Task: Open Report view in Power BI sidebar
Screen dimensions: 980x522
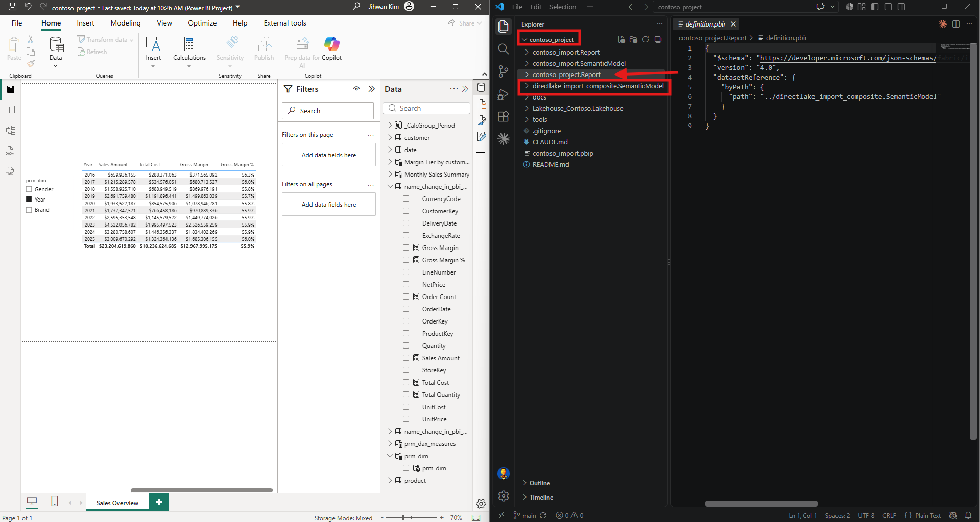Action: [11, 89]
